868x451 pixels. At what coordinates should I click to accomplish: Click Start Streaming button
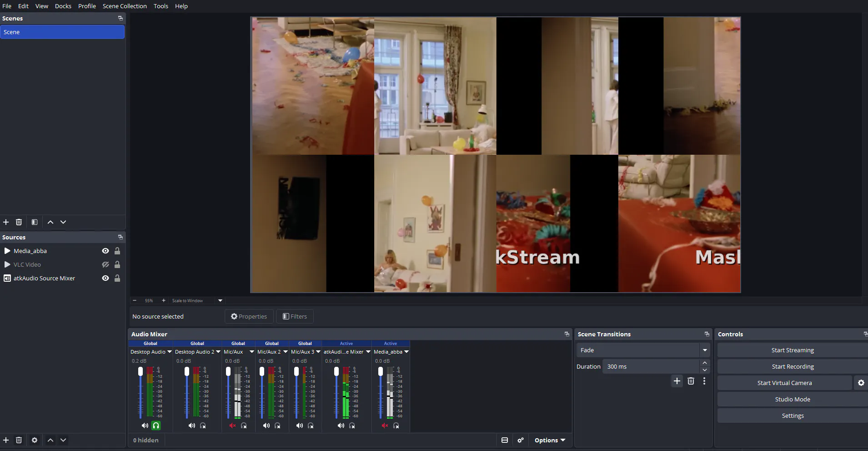tap(793, 350)
